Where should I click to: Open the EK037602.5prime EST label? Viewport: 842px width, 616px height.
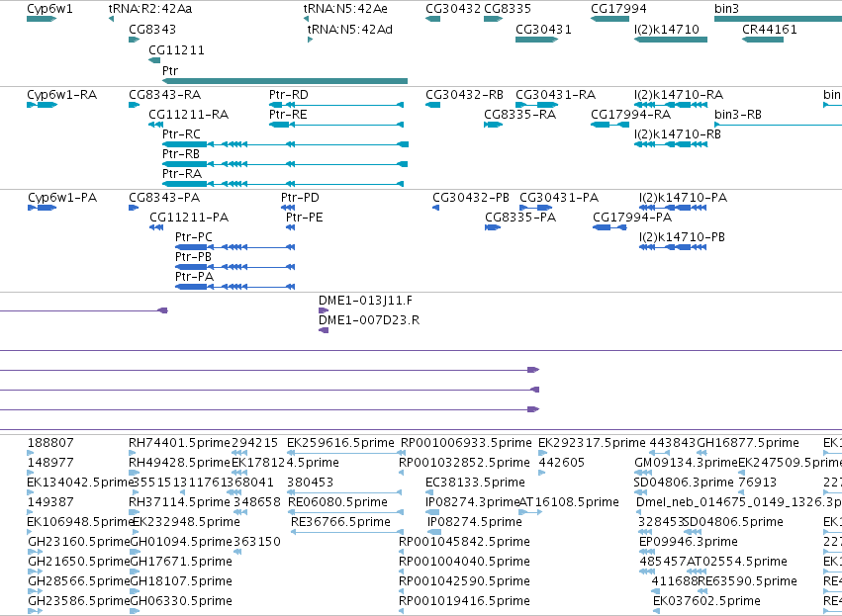[x=706, y=601]
